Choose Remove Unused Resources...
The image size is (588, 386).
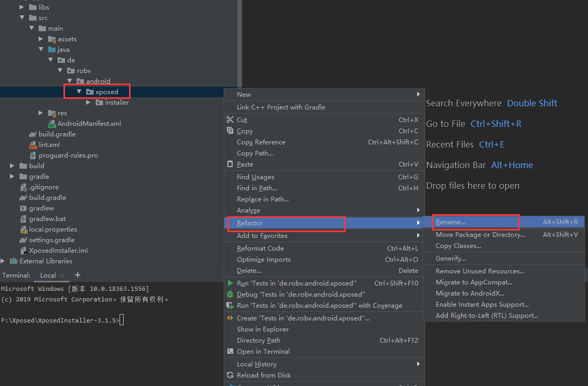coord(503,271)
